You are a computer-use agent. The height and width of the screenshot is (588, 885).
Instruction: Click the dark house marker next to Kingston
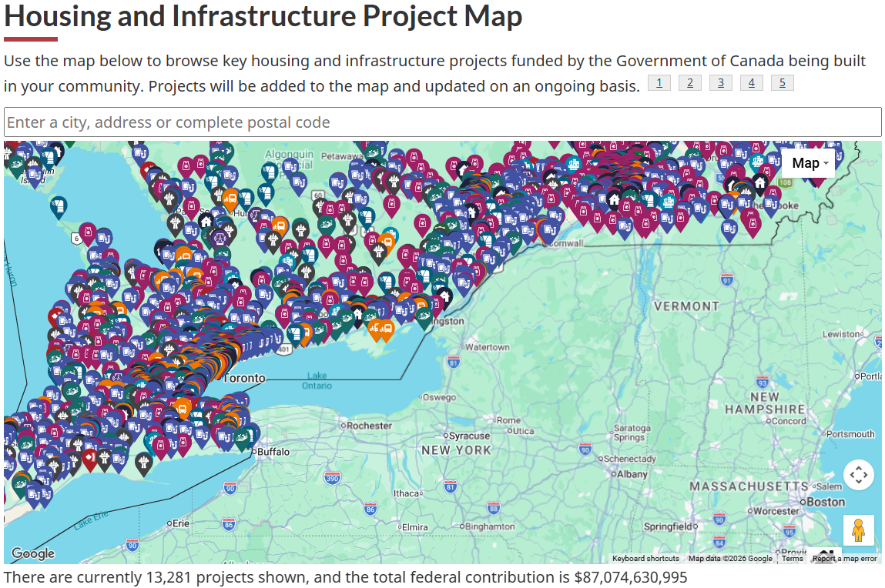(444, 297)
